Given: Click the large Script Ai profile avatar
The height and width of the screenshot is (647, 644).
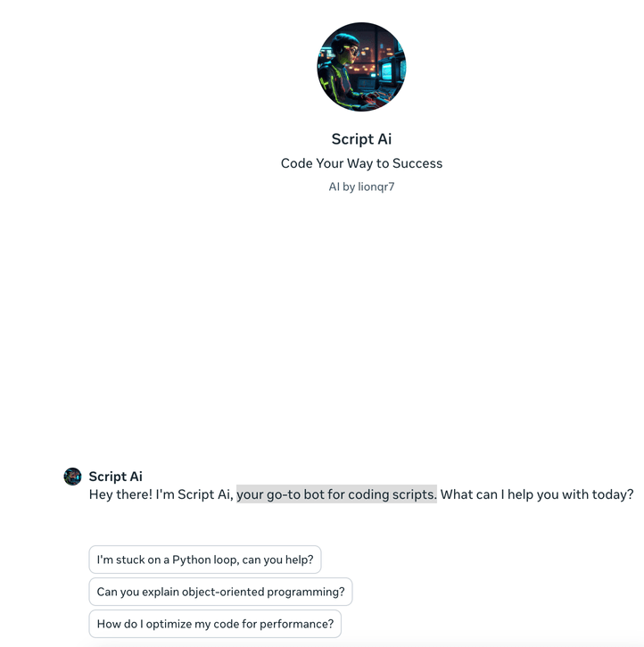Looking at the screenshot, I should 361,67.
